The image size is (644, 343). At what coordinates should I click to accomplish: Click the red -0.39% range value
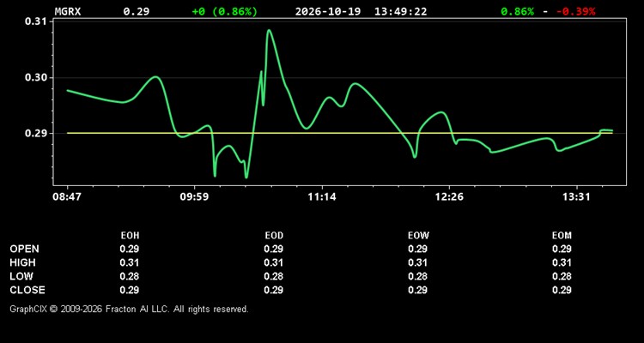click(x=576, y=11)
